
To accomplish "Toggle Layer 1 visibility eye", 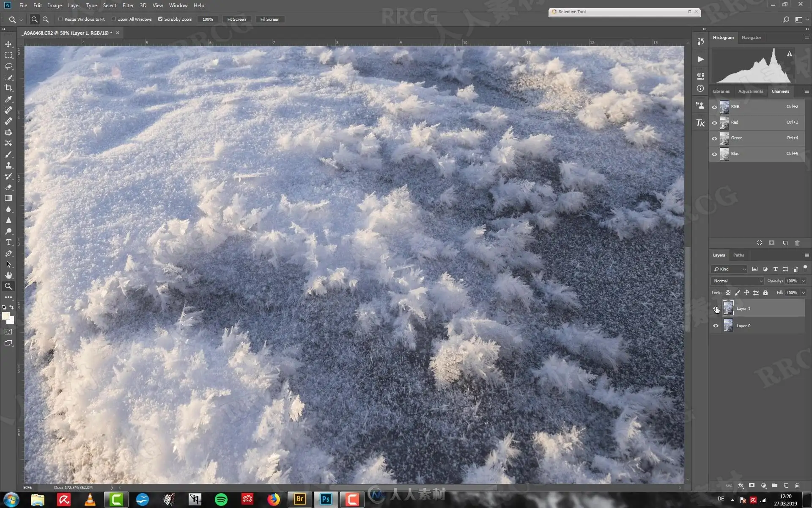I will pyautogui.click(x=716, y=309).
